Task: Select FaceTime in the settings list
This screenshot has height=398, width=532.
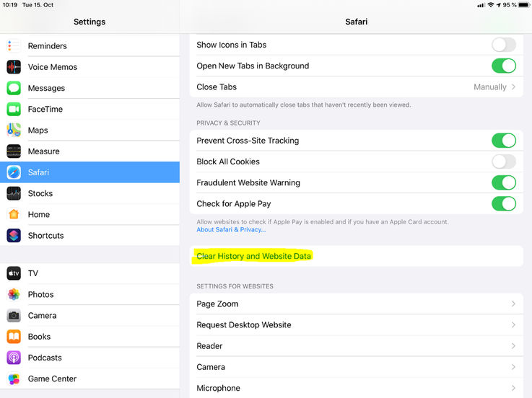Action: [90, 109]
